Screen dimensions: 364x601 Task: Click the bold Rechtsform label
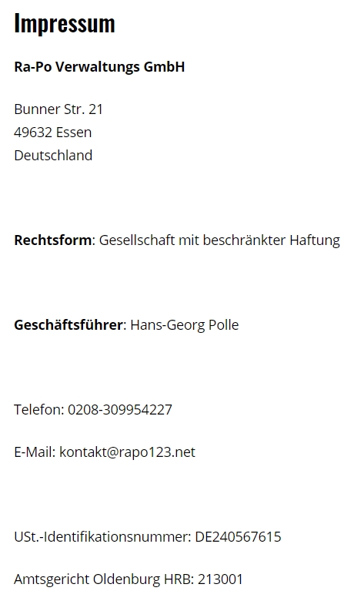pos(53,240)
